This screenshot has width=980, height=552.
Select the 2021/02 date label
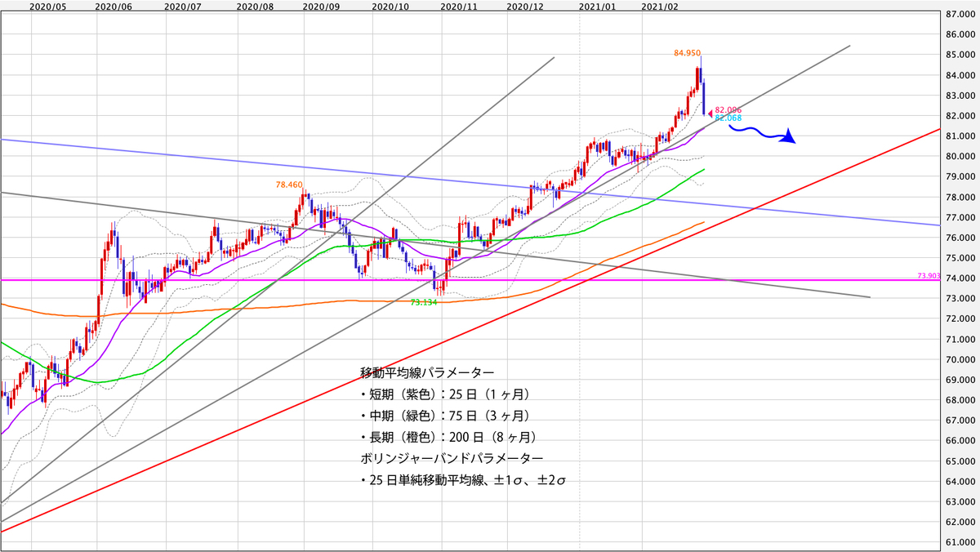(660, 6)
